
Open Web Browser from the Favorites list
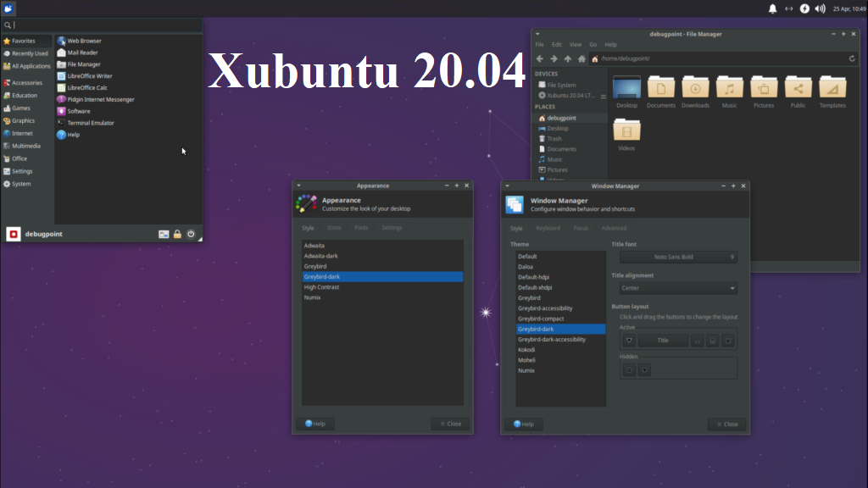pos(80,41)
